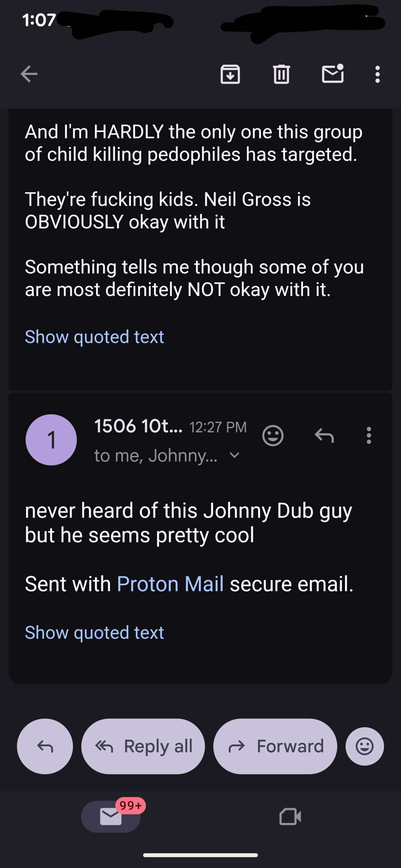Mark the conversation as unread
401x868 pixels.
332,74
